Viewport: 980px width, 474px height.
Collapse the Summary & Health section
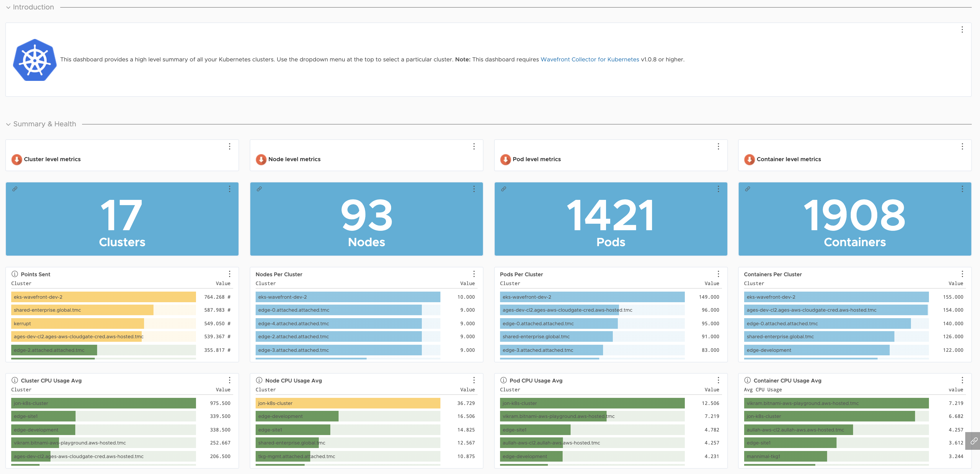8,124
